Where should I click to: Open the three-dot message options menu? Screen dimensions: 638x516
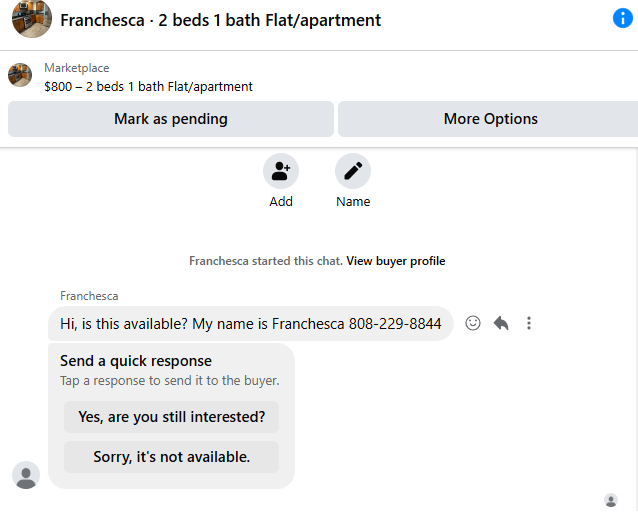click(529, 323)
